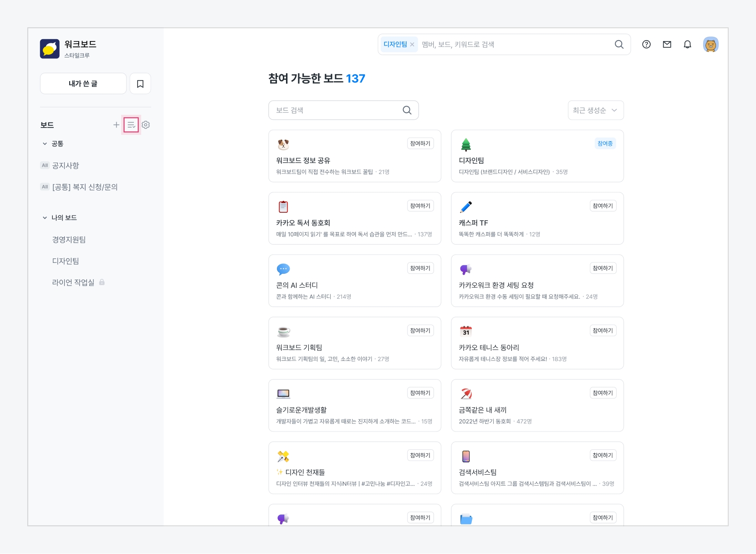Open notifications bell icon

pos(687,45)
